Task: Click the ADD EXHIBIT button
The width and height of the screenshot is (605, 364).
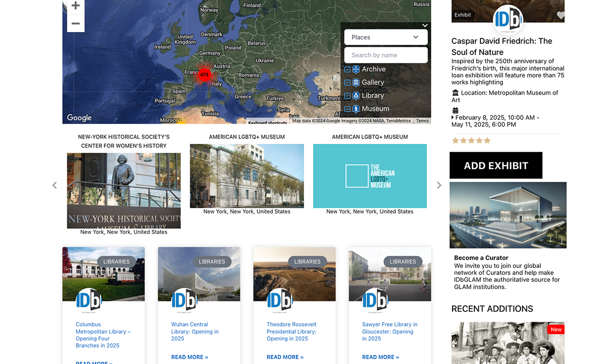Action: (496, 165)
